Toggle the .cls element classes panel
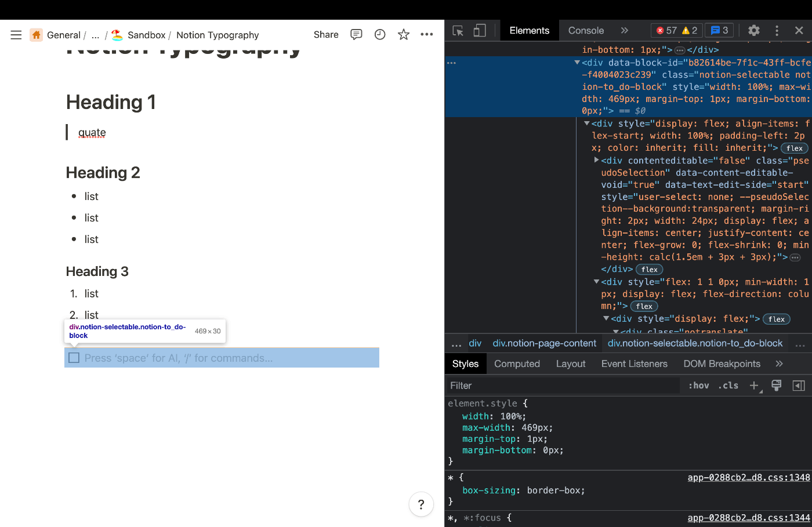Screen dimensions: 812x527 pyautogui.click(x=728, y=386)
